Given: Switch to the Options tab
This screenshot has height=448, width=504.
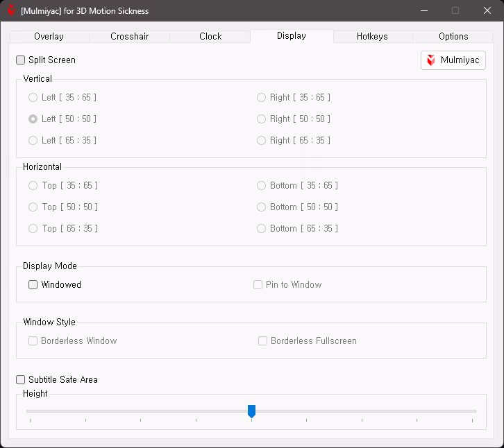Looking at the screenshot, I should 453,36.
